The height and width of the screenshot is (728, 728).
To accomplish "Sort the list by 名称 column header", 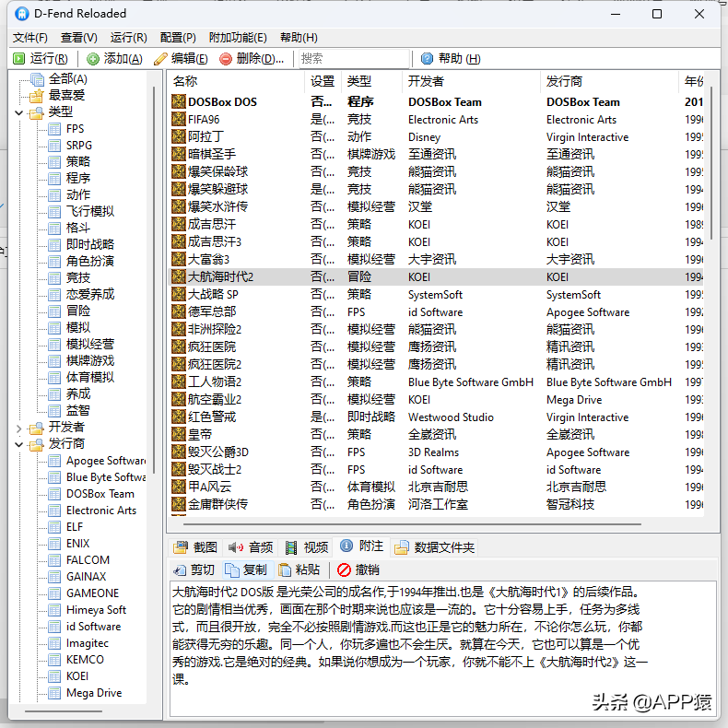I will [235, 81].
